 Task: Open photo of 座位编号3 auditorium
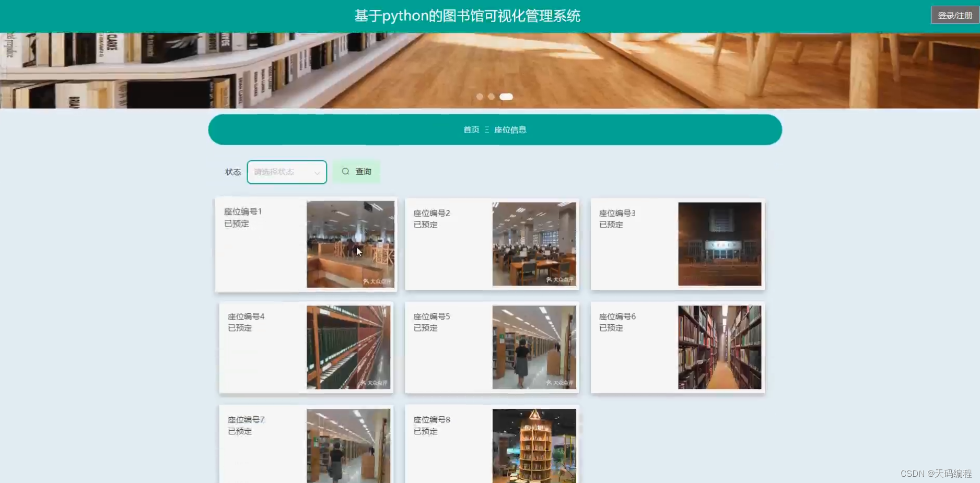click(720, 244)
